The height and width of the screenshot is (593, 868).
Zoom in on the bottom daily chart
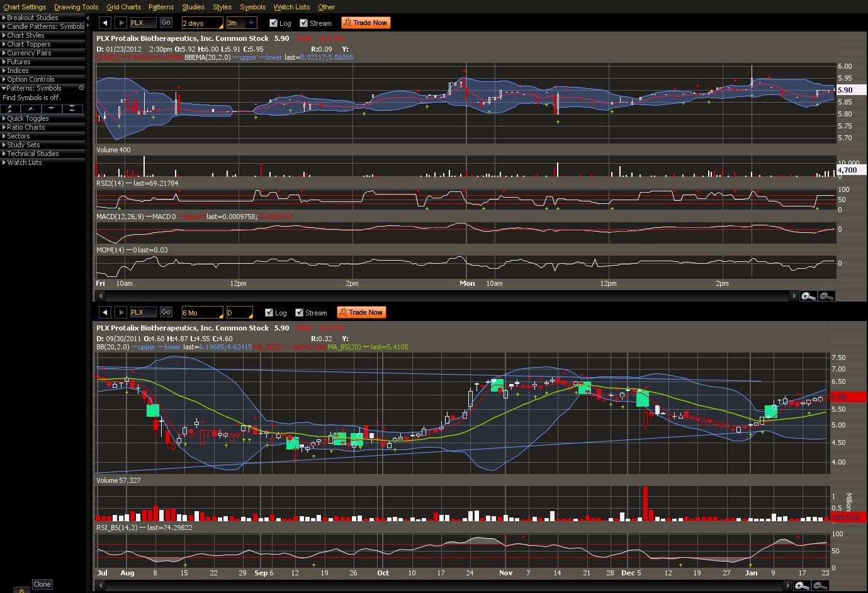801,586
